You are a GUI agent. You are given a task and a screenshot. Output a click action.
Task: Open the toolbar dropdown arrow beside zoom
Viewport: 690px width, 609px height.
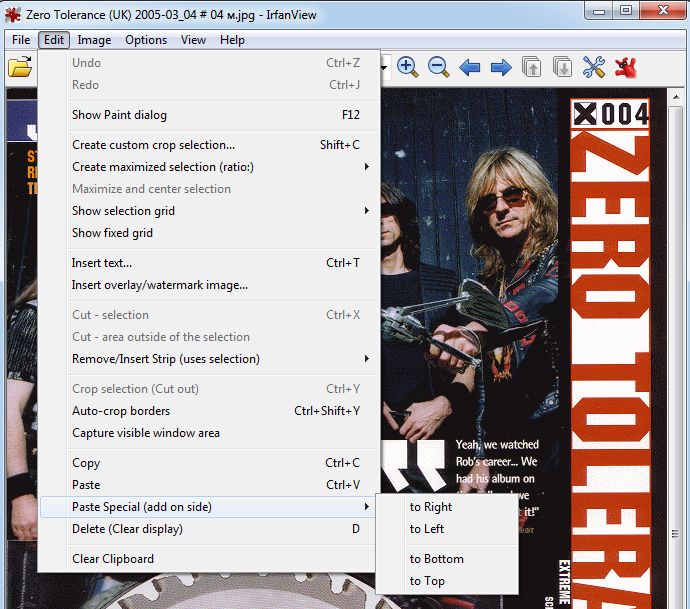pos(384,68)
